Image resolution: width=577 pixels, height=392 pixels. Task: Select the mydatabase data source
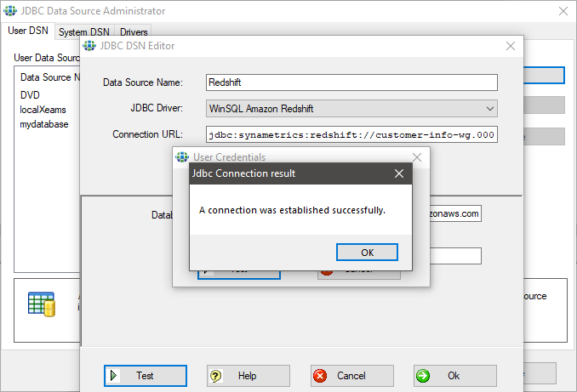click(x=44, y=124)
